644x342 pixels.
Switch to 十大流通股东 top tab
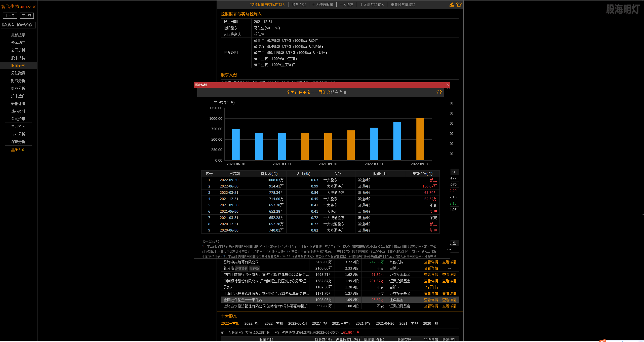click(323, 5)
